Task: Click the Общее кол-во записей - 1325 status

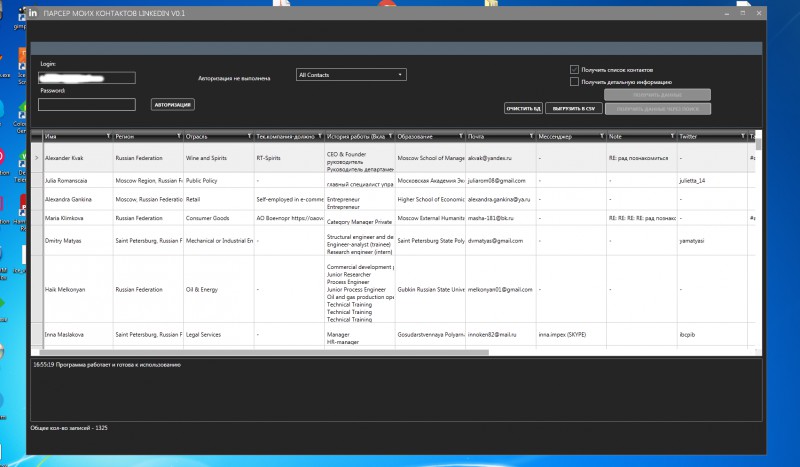Action: pos(69,428)
